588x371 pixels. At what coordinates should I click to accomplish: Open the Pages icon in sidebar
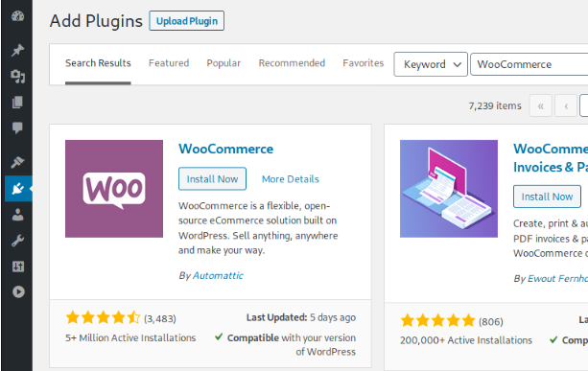click(17, 102)
